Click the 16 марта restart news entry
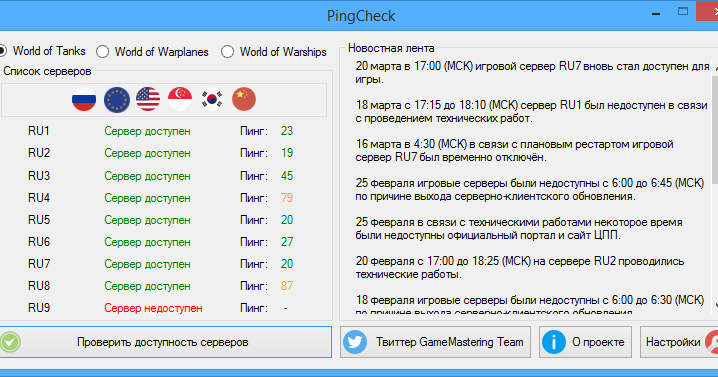Screen dimensions: 718x377 515,151
